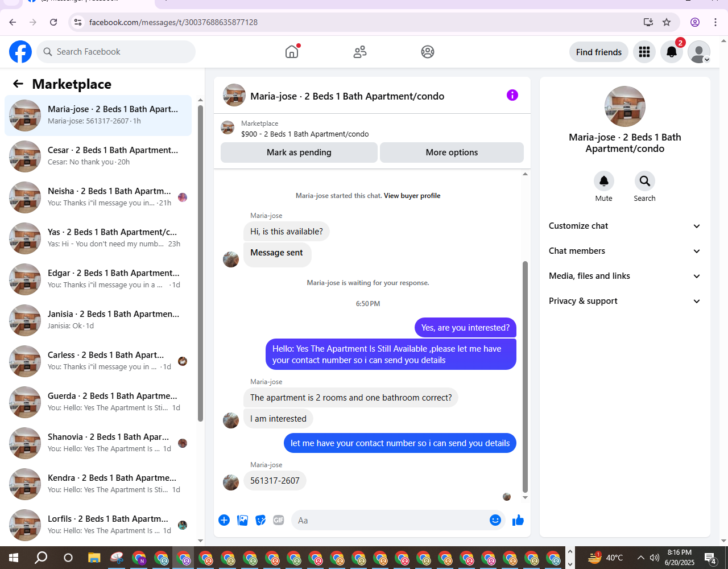Send a thumbs-up like
The width and height of the screenshot is (728, 569).
(518, 520)
